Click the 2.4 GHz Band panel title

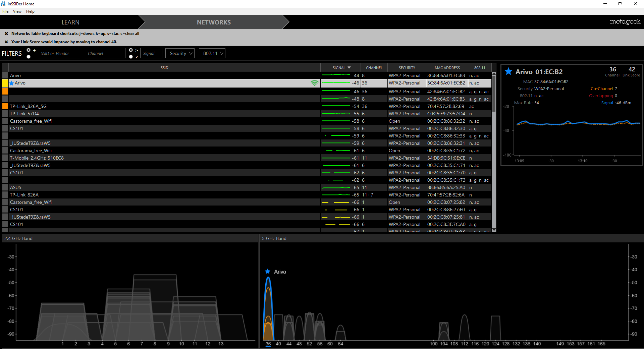[x=18, y=238]
